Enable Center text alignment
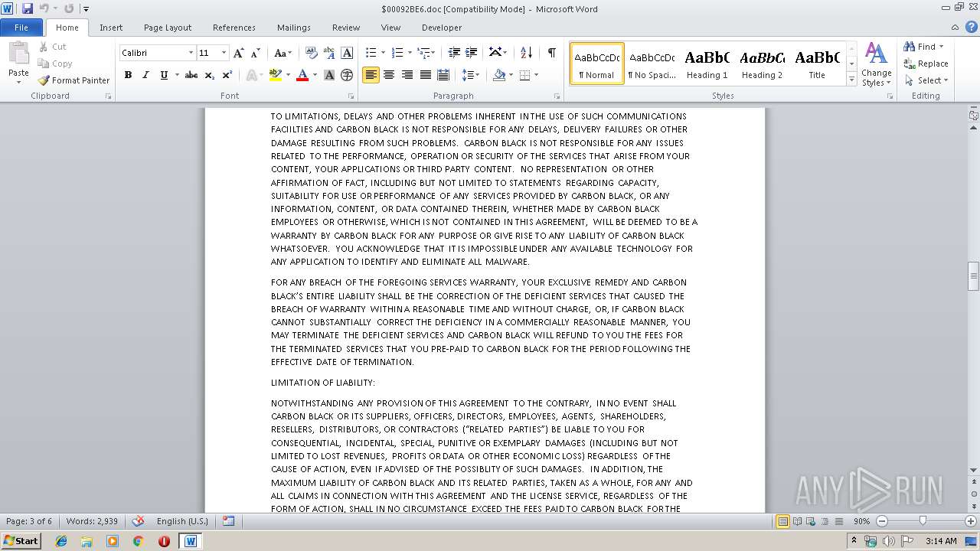 point(389,75)
